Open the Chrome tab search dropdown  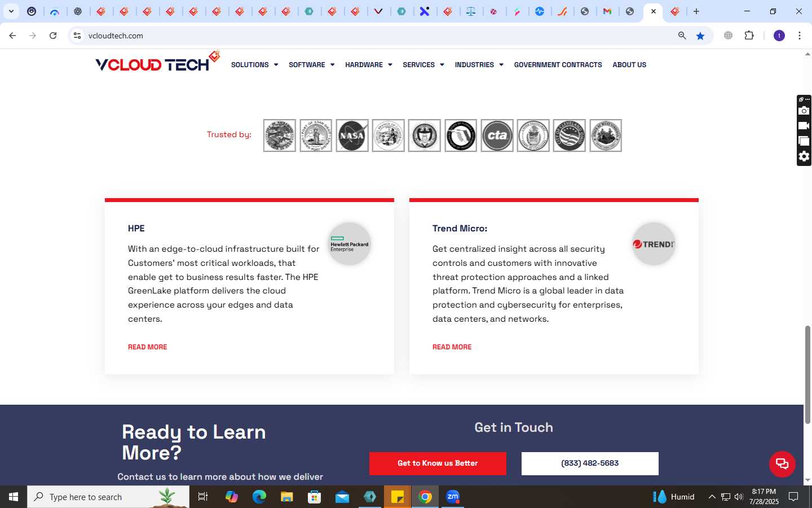pos(11,11)
